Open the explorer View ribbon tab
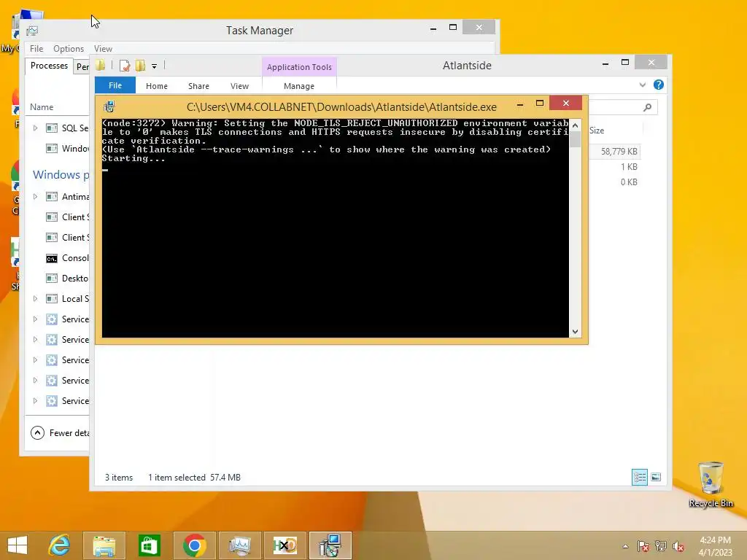This screenshot has width=747, height=560. [x=239, y=86]
